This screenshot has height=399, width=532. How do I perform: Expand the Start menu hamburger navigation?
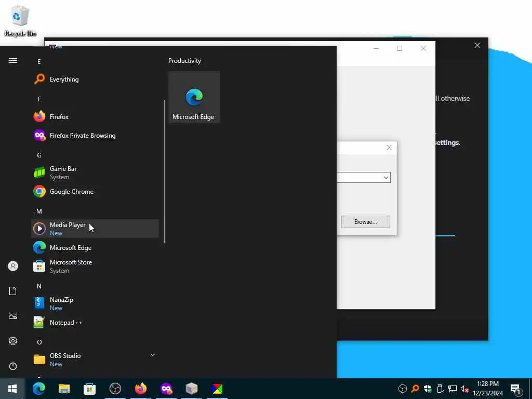click(x=13, y=60)
